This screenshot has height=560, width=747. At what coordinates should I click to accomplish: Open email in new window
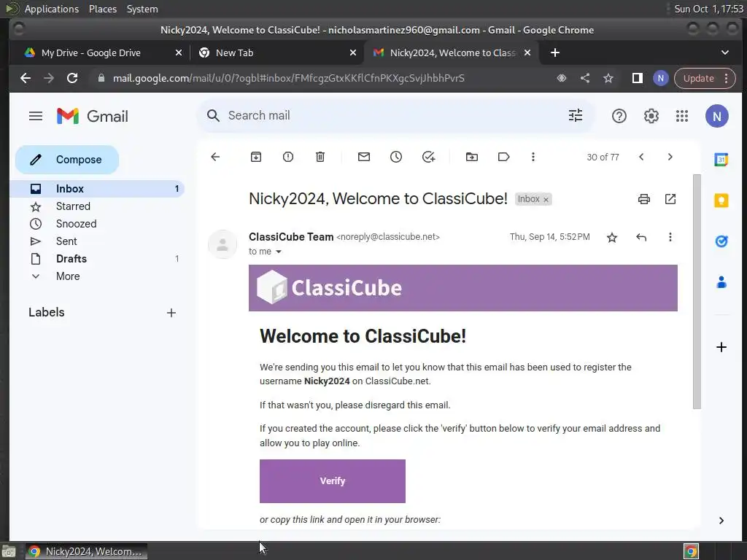pos(670,199)
